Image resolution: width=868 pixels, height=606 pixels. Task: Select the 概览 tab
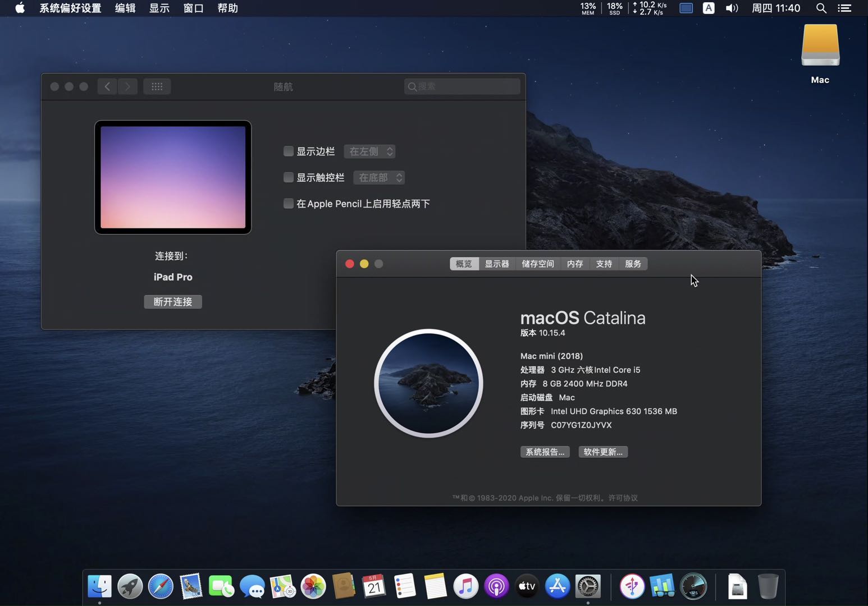pyautogui.click(x=464, y=264)
